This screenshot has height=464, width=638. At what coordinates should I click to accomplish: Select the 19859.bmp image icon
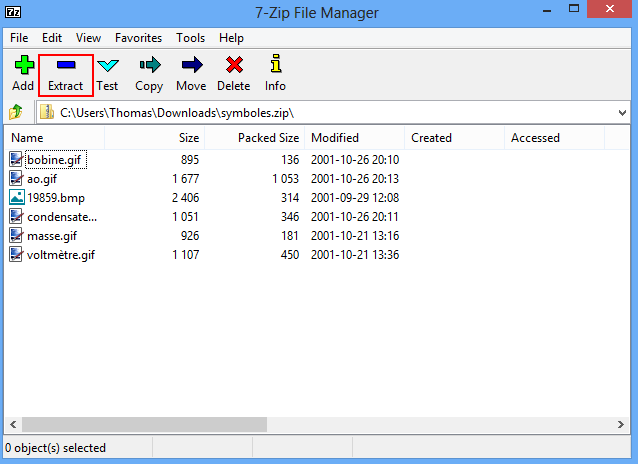[x=17, y=197]
